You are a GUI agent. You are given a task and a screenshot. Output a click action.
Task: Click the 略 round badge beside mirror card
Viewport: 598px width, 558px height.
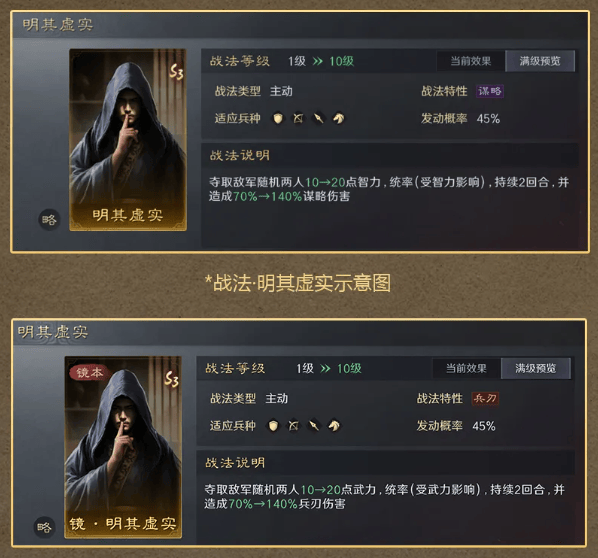pos(45,527)
